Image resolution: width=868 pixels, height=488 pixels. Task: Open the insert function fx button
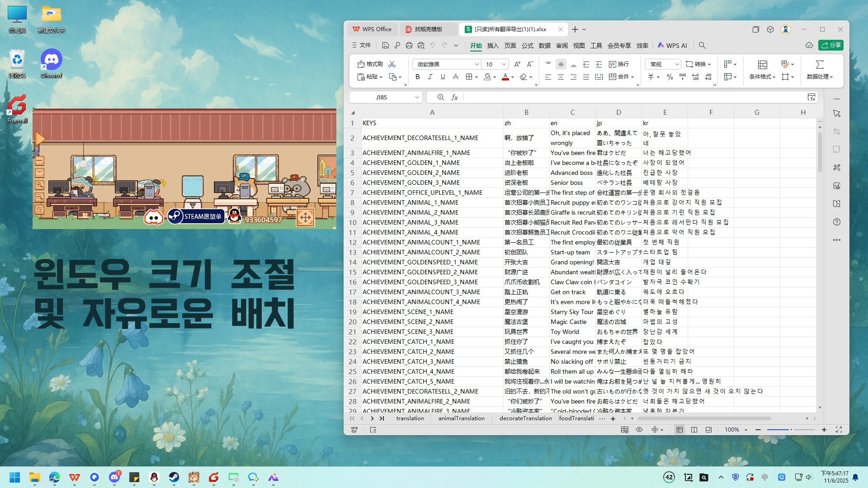coord(454,97)
